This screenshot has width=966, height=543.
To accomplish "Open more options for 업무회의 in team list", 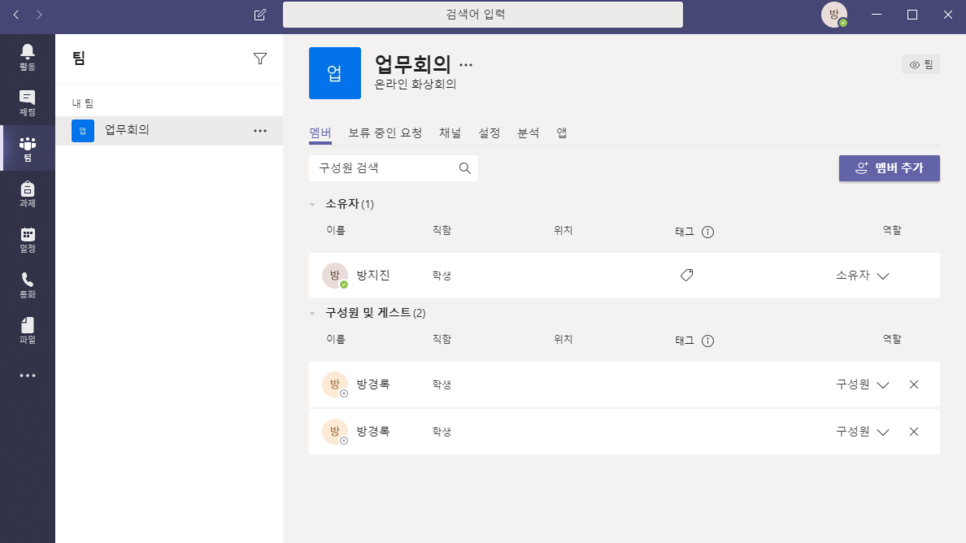I will pyautogui.click(x=260, y=131).
